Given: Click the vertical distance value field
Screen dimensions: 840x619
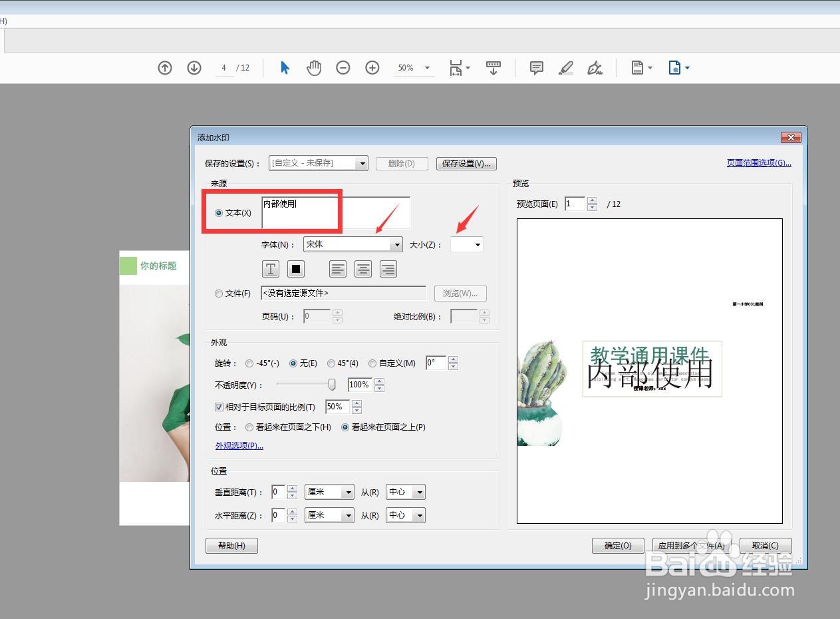Looking at the screenshot, I should click(x=279, y=492).
